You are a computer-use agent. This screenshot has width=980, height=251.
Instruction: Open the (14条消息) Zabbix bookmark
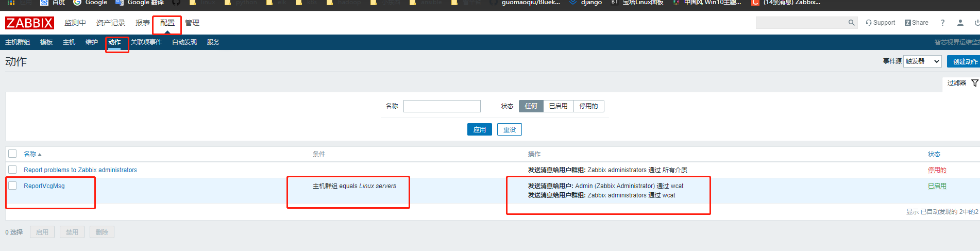click(786, 3)
